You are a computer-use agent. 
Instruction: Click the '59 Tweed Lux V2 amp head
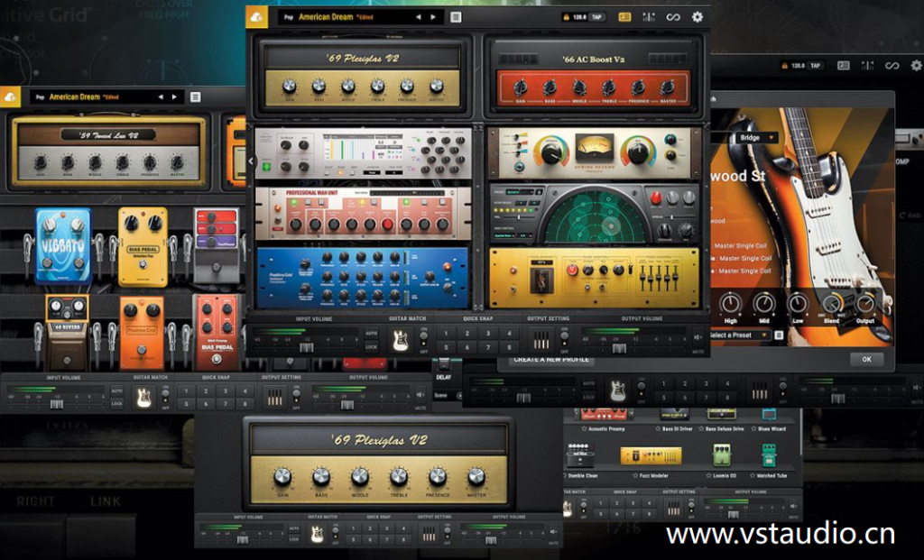109,151
